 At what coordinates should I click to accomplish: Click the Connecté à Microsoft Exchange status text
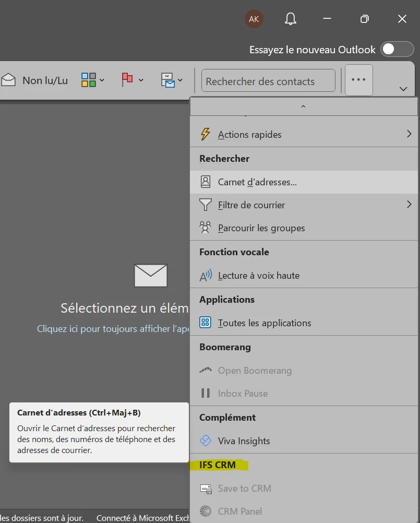pos(142,518)
